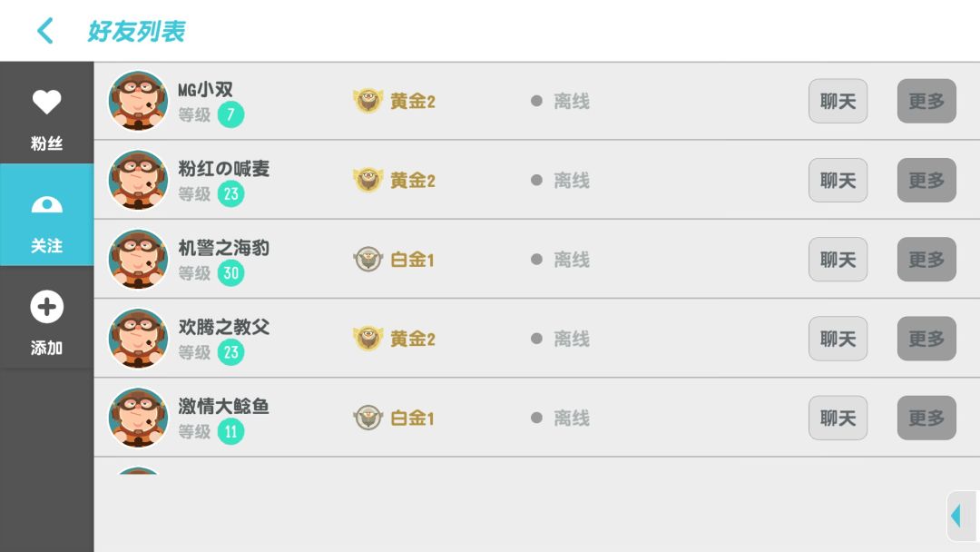Select the 欢腾之教父 friend name
The image size is (980, 552).
pyautogui.click(x=224, y=327)
